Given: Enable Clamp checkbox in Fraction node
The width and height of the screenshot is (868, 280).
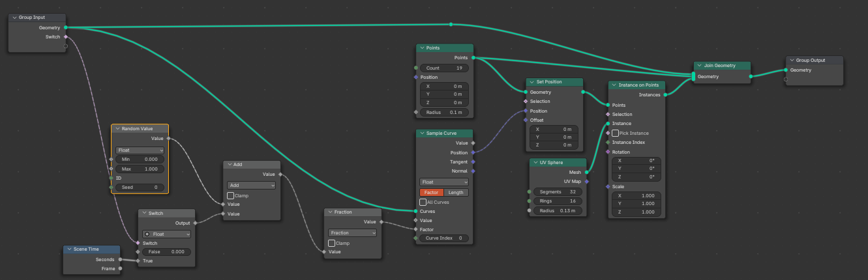Looking at the screenshot, I should [332, 243].
